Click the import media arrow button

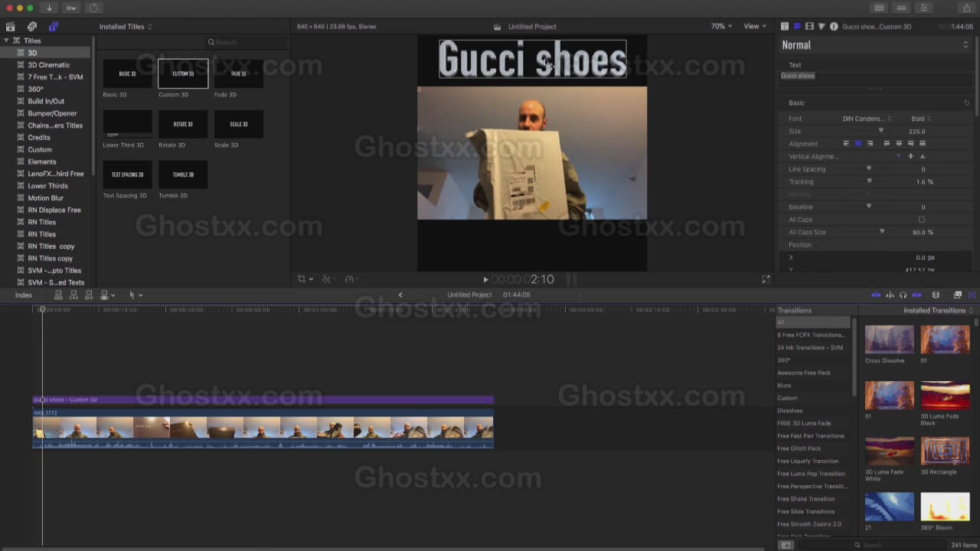[50, 8]
